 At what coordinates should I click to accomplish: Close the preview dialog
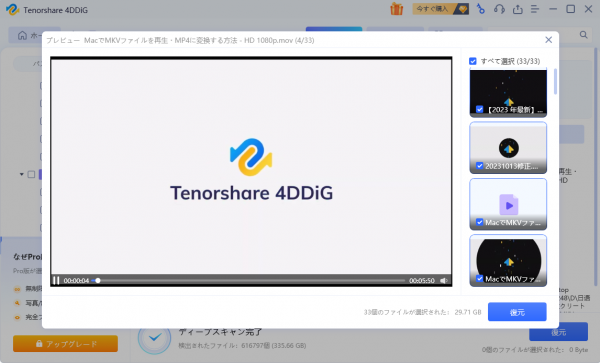(x=548, y=40)
